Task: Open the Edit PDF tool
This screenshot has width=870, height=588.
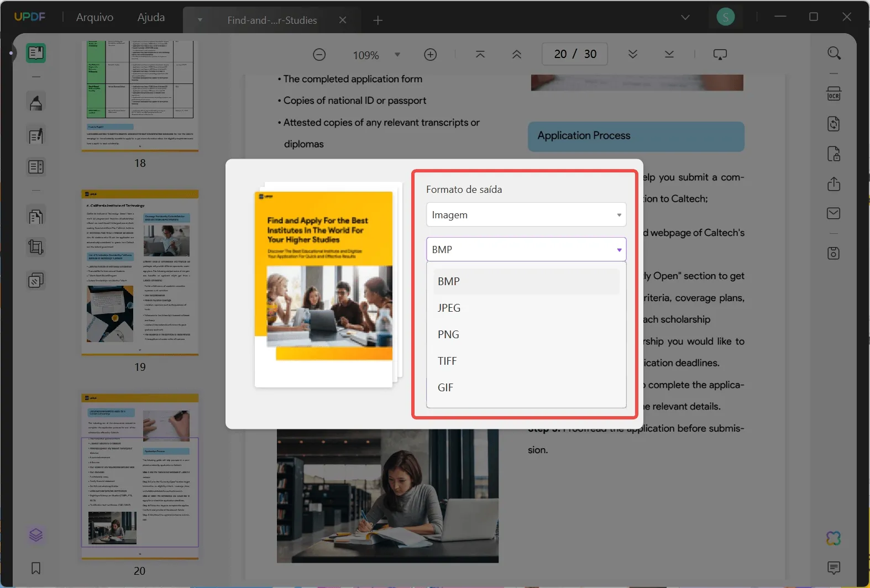Action: click(36, 136)
